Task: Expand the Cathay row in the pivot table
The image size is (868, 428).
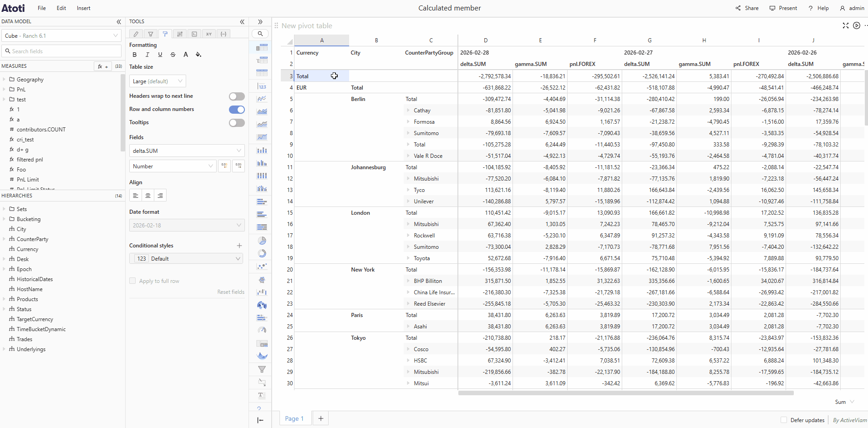Action: point(408,110)
